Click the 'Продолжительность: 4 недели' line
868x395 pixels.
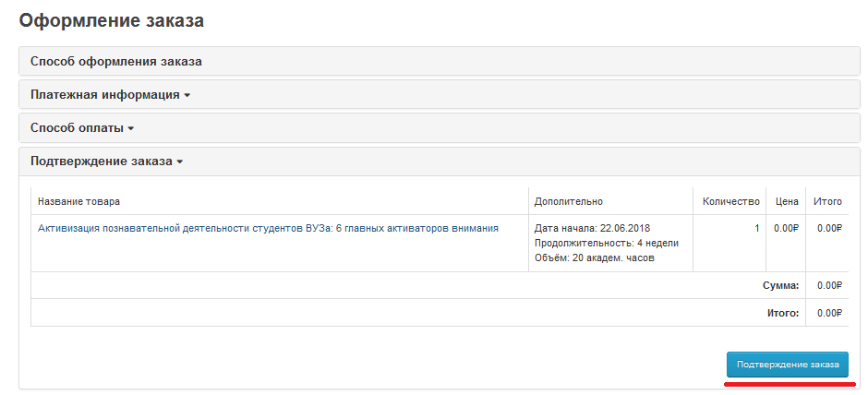[x=607, y=243]
